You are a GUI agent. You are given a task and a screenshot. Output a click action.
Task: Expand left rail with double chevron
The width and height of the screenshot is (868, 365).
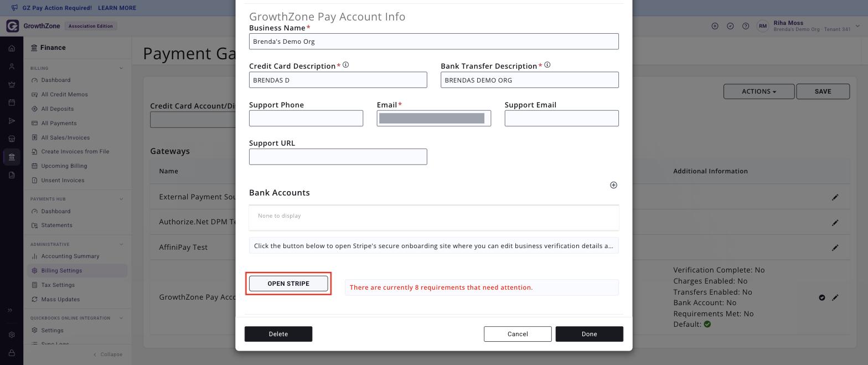click(10, 310)
